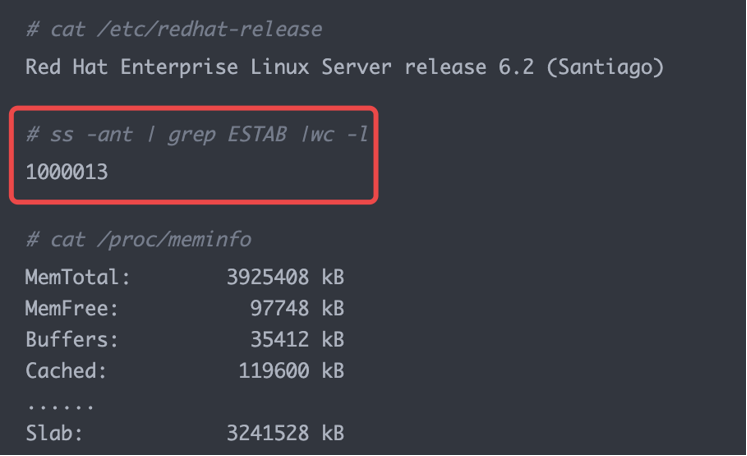Click the ss -ant grep ESTAB command
Image resolution: width=747 pixels, height=456 pixels.
(x=197, y=134)
